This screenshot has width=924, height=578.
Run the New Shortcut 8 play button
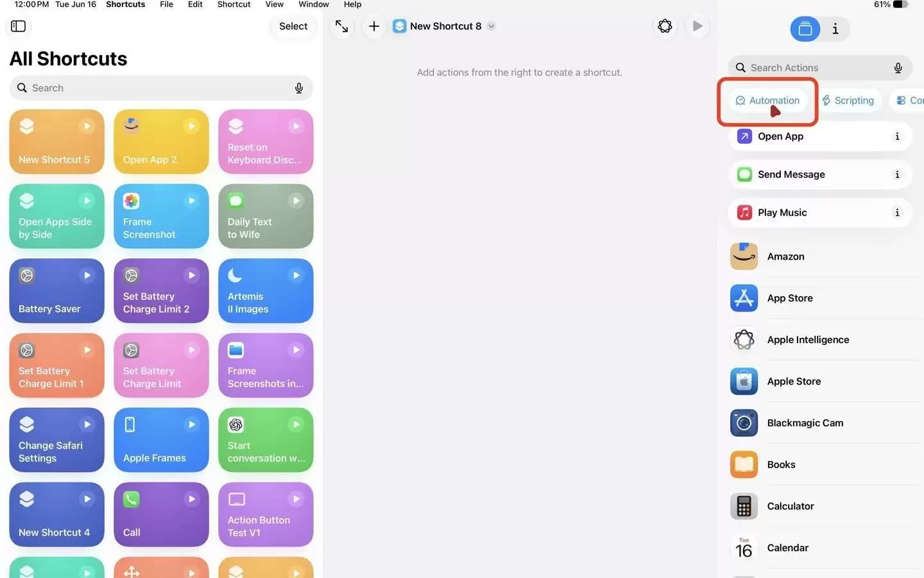point(697,26)
